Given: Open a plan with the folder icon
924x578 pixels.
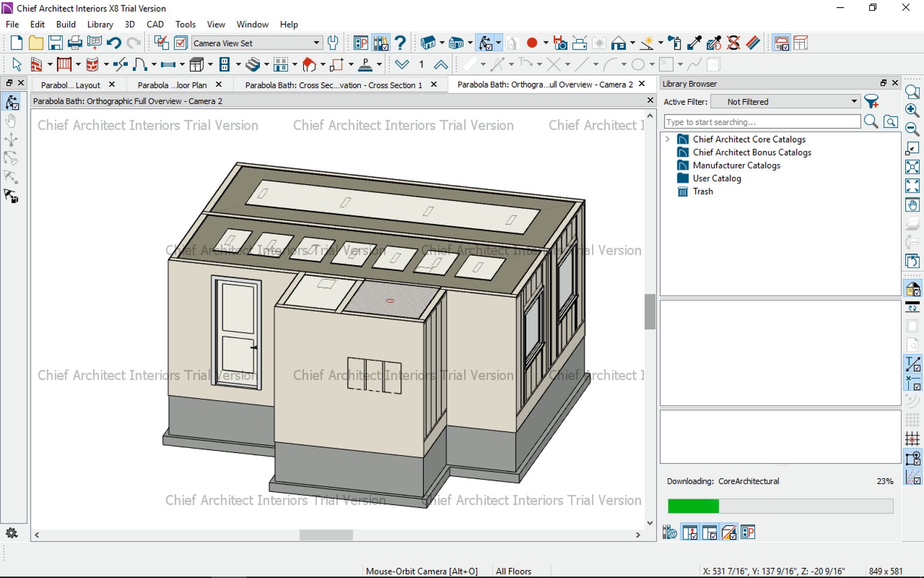Looking at the screenshot, I should click(x=35, y=42).
